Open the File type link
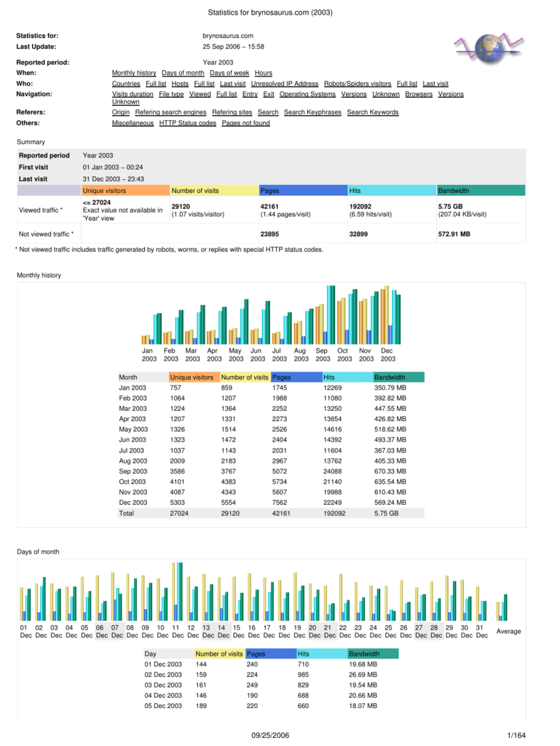 171,94
